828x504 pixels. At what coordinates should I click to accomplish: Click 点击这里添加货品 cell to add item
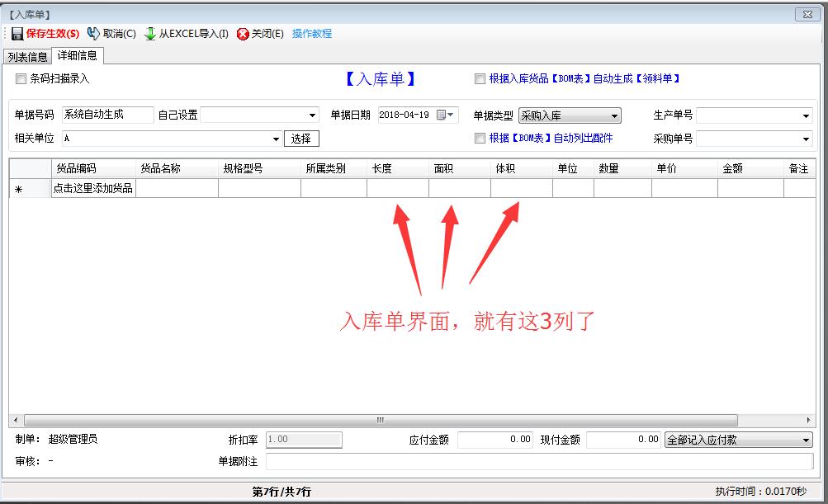93,189
